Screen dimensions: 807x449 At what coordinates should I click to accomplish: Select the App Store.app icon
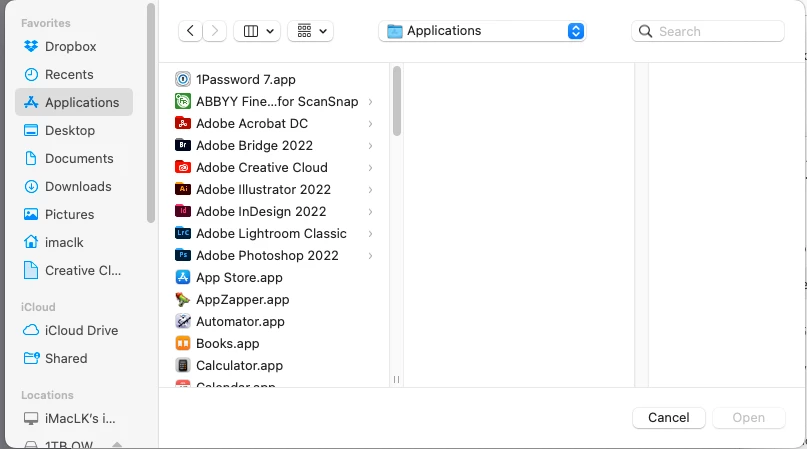point(183,278)
